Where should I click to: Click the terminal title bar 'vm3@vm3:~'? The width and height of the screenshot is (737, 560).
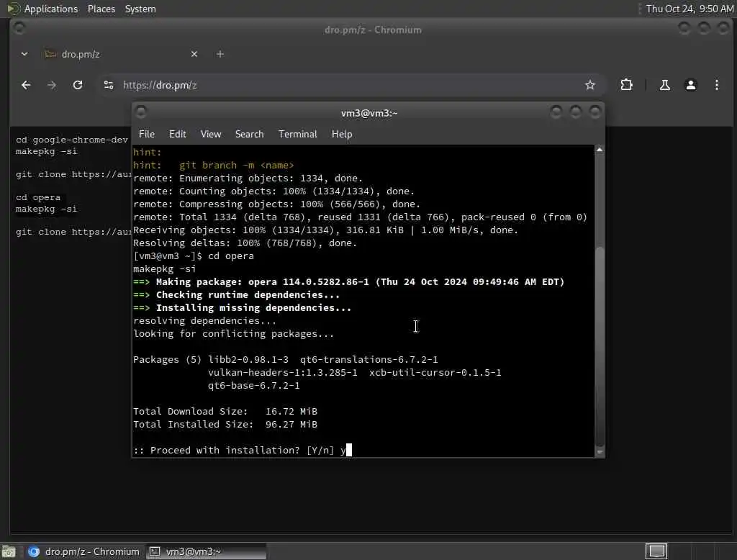pos(369,113)
